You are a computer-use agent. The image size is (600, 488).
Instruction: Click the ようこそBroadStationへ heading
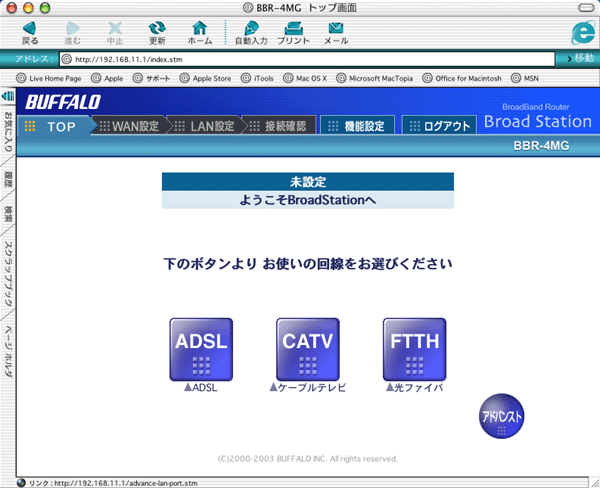pyautogui.click(x=308, y=200)
